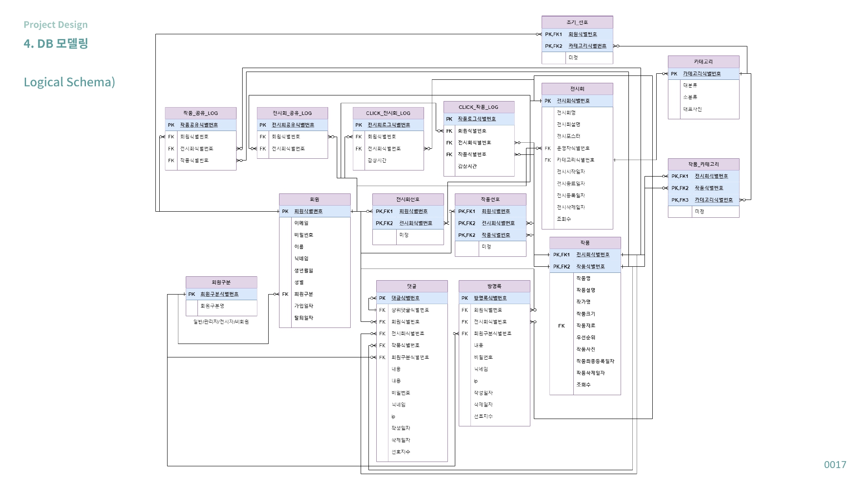Click the 이메일 field in 회원 table
The image size is (868, 488).
click(x=301, y=223)
